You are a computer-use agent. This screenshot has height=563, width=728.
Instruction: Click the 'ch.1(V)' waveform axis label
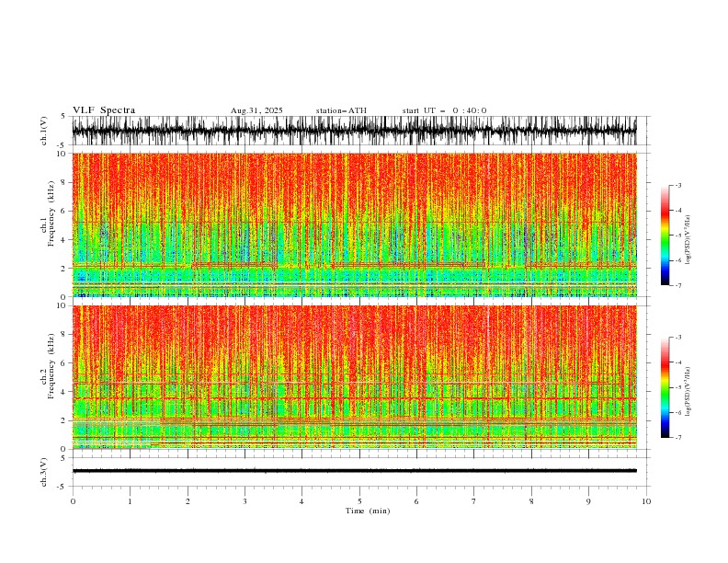(44, 131)
